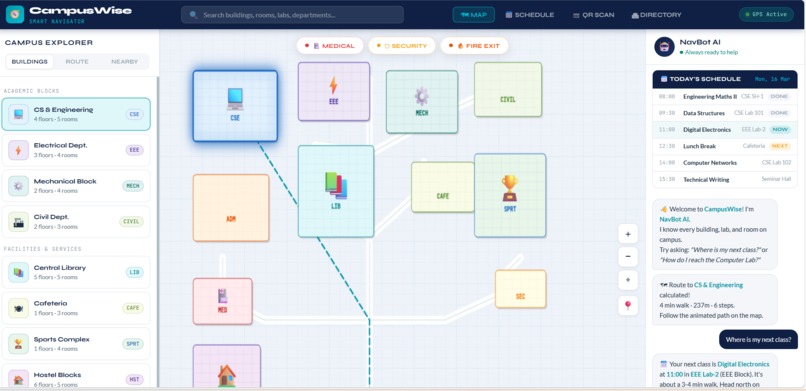The width and height of the screenshot is (806, 391).
Task: Click the HST tag in building list
Action: [134, 379]
